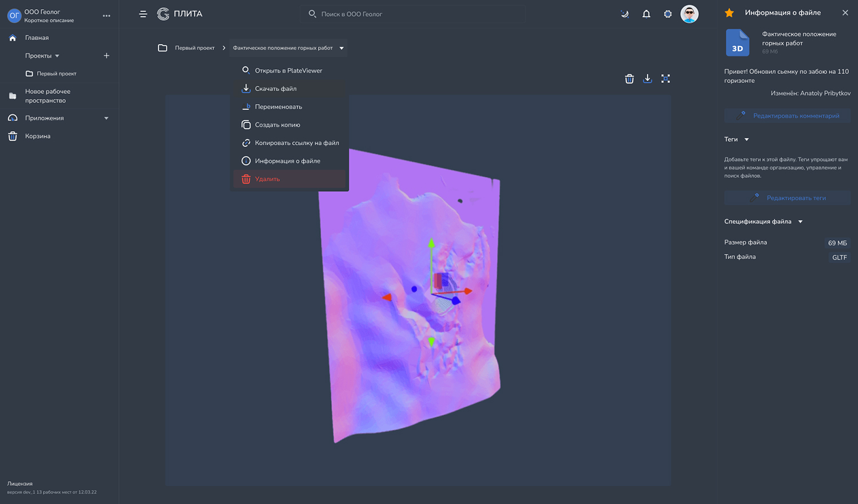Click the Изменён: Anatoly Pribytkov text
The height and width of the screenshot is (504, 858).
click(x=811, y=93)
